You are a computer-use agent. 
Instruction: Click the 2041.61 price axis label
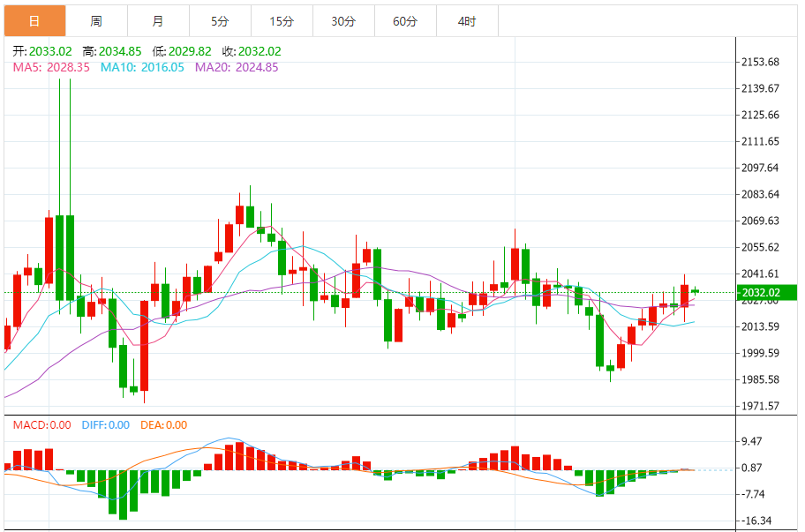[760, 273]
